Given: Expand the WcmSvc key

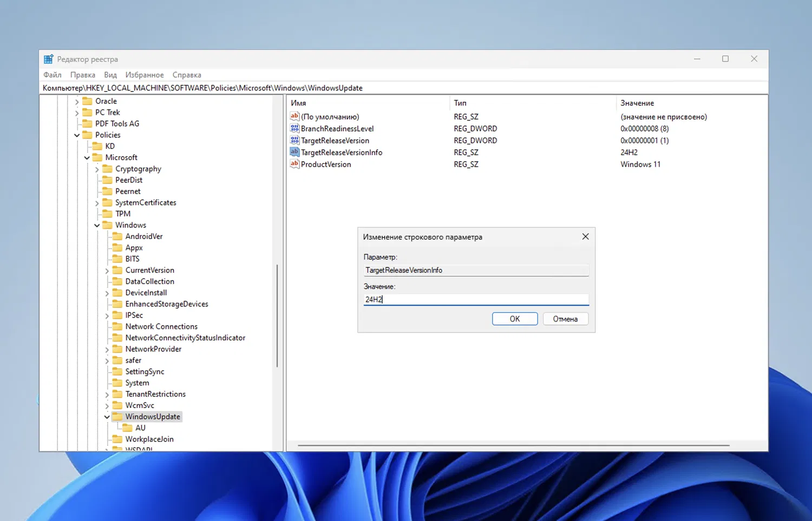Looking at the screenshot, I should [107, 406].
